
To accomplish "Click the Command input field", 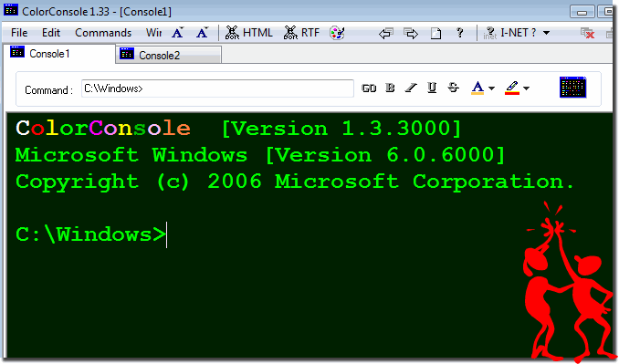I will (217, 88).
